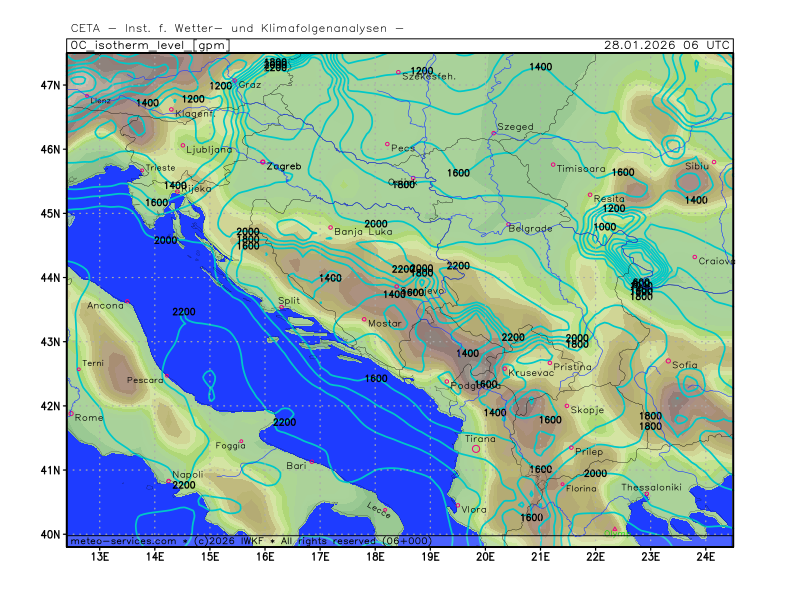Click the Mostar city label

(x=385, y=324)
